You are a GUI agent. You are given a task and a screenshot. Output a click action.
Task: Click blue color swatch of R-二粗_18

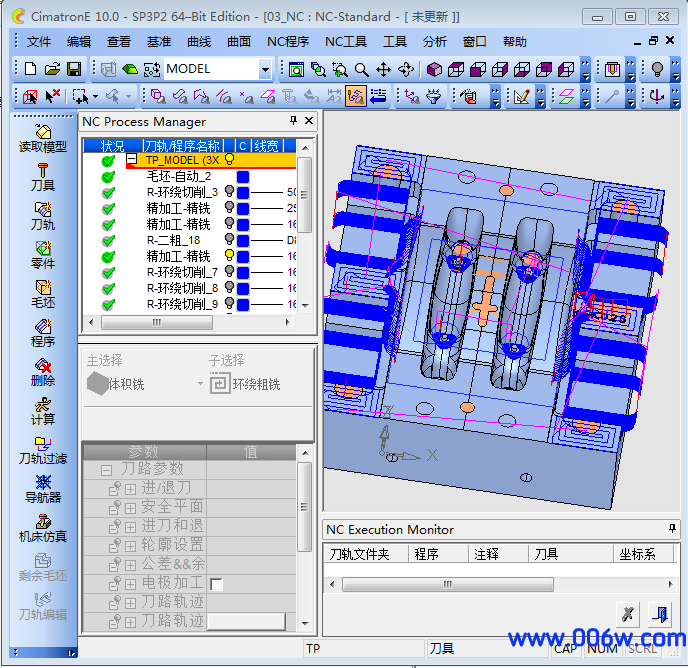243,240
